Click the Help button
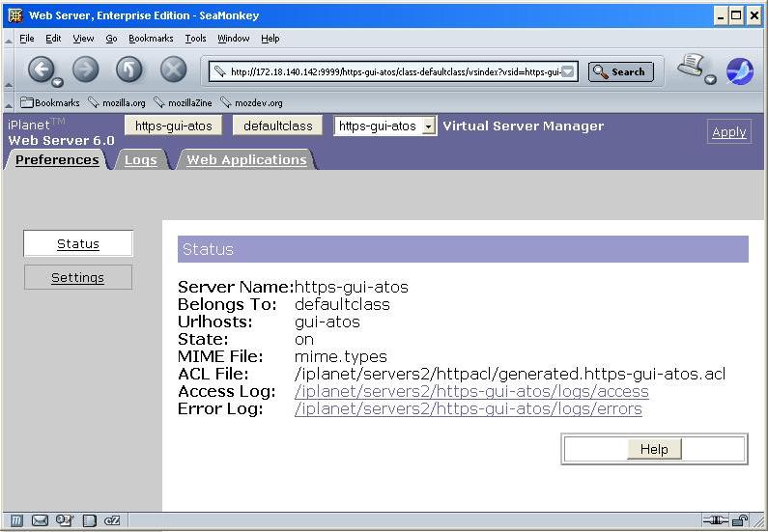The height and width of the screenshot is (532, 768). (x=654, y=449)
